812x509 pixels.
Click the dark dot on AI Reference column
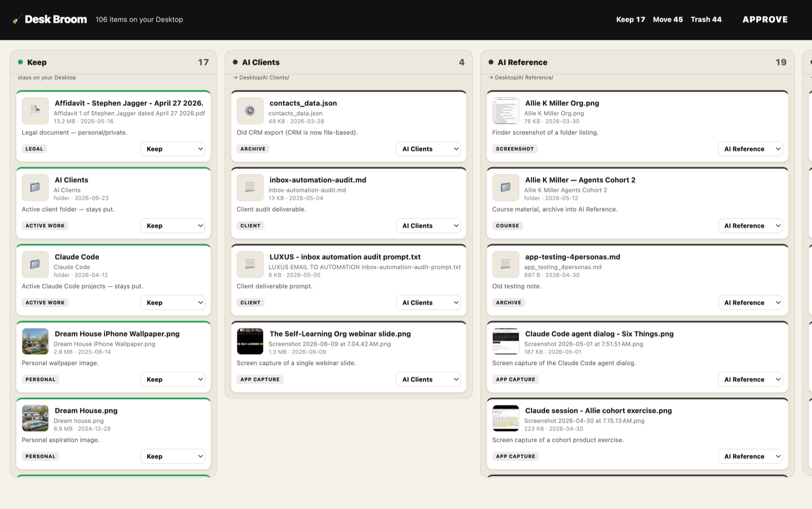click(x=491, y=62)
